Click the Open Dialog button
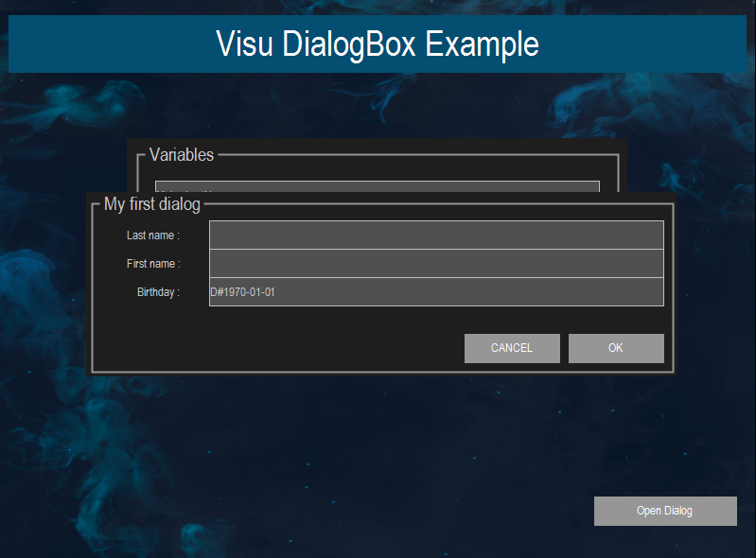 click(x=664, y=511)
